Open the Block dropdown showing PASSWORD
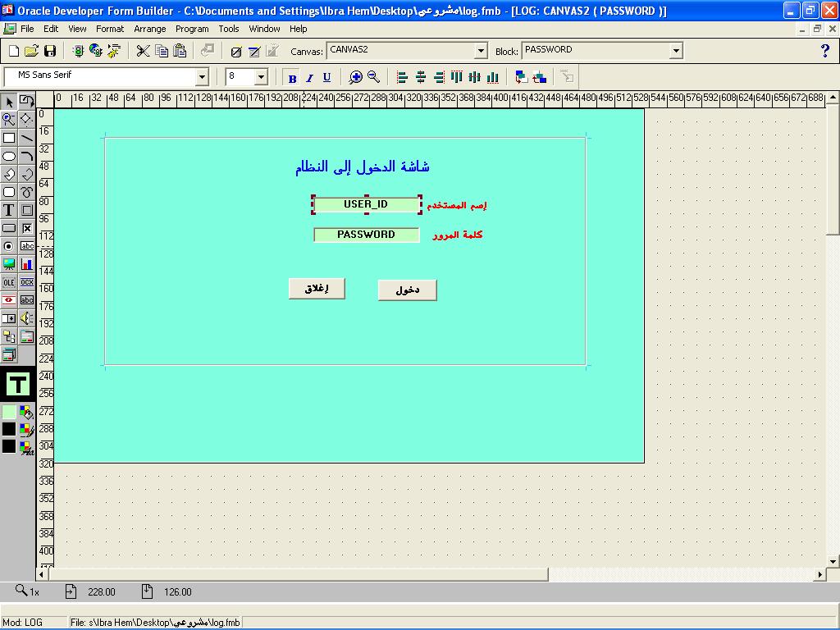Viewport: 840px width, 630px height. coord(676,51)
